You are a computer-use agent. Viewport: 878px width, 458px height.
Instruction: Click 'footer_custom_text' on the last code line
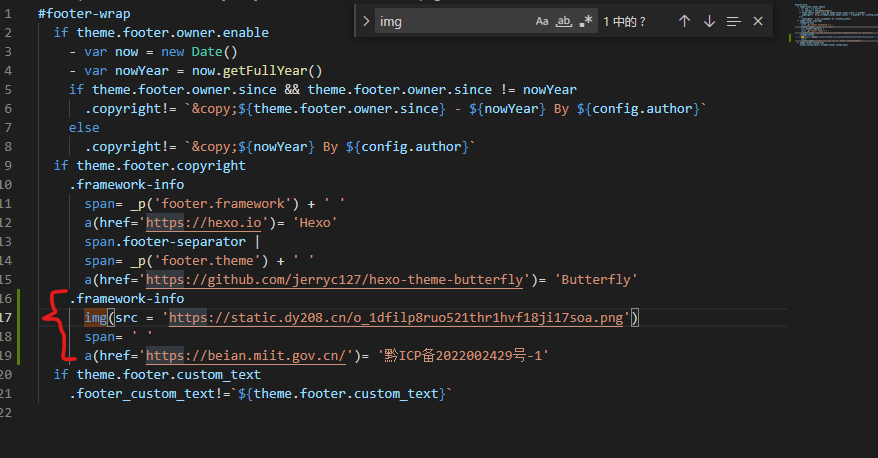point(130,393)
